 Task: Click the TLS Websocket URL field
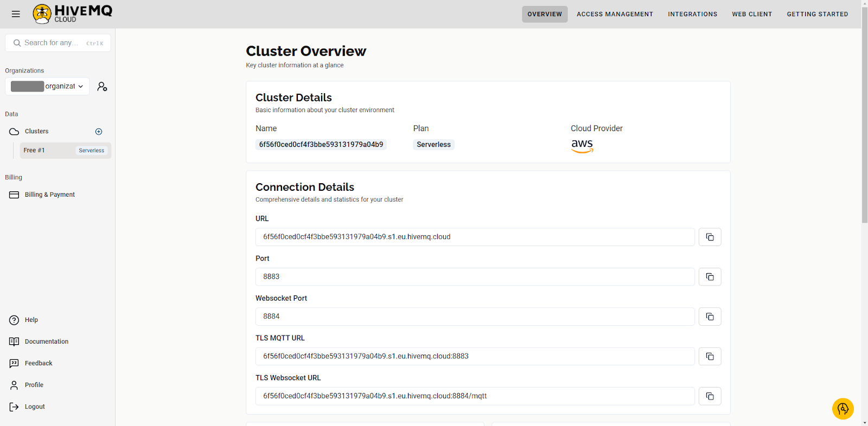click(475, 396)
